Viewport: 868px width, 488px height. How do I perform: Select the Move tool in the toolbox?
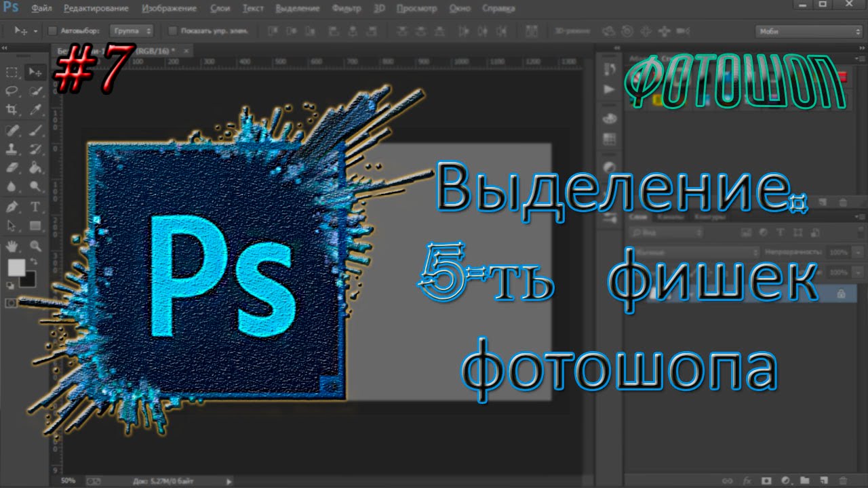35,72
